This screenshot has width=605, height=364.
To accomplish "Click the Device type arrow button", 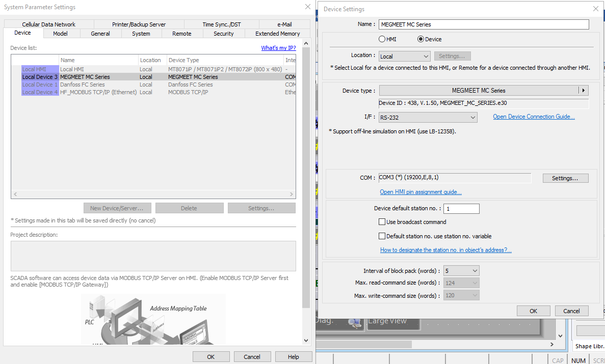I will 583,91.
